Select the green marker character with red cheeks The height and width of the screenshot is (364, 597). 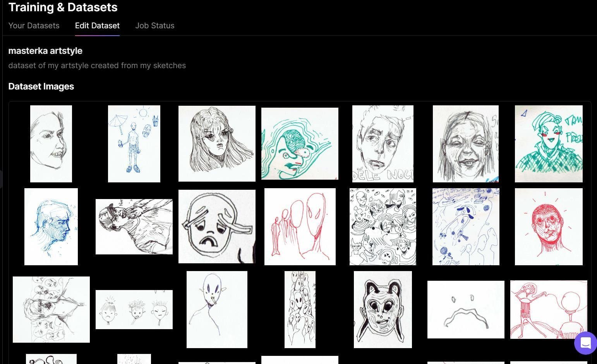549,144
